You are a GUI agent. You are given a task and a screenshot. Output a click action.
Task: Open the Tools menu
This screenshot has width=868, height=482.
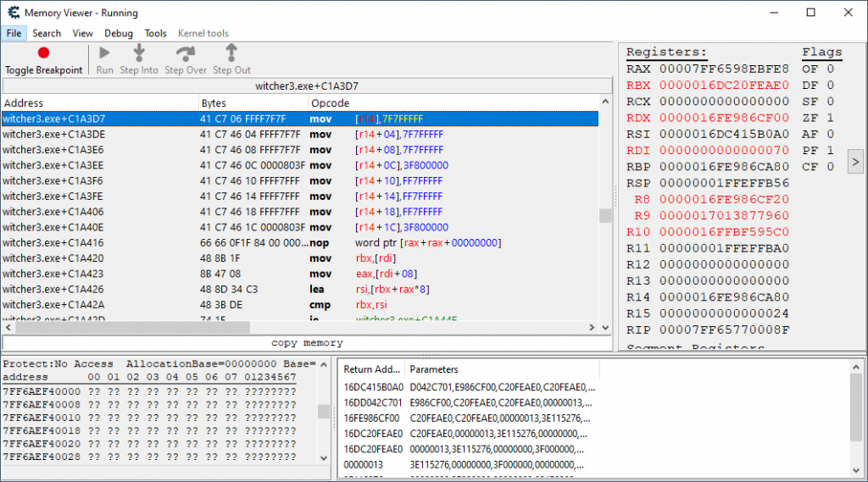click(155, 33)
